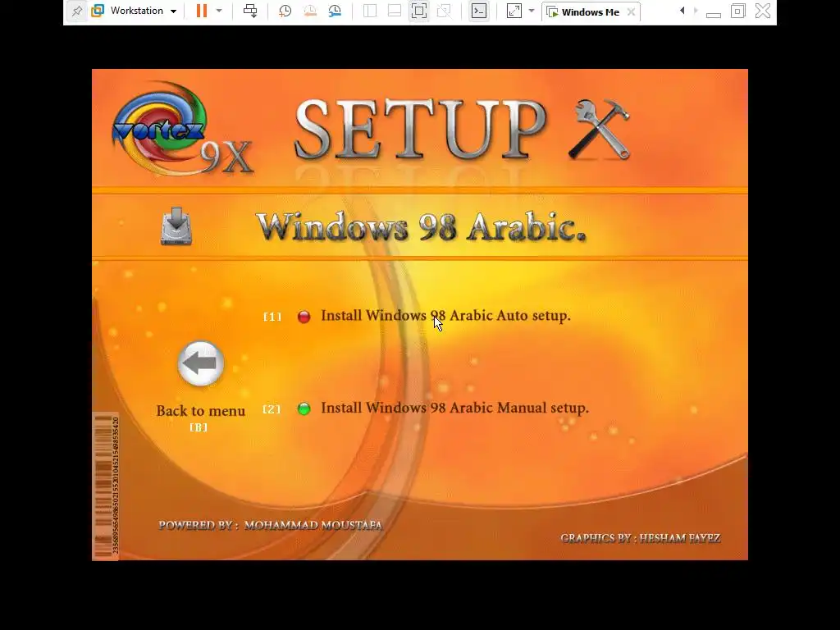The height and width of the screenshot is (630, 840).
Task: Click the round back arrow button
Action: (x=201, y=363)
